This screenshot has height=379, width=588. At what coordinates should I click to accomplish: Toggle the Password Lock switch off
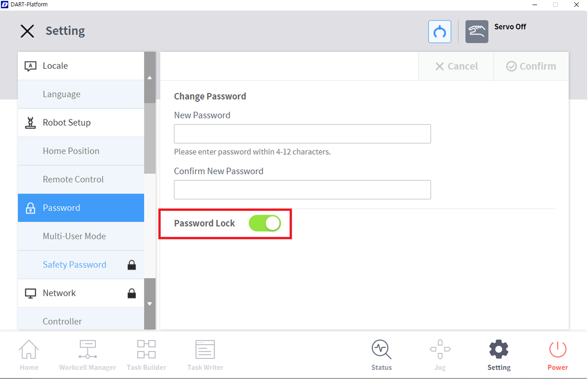pyautogui.click(x=265, y=223)
